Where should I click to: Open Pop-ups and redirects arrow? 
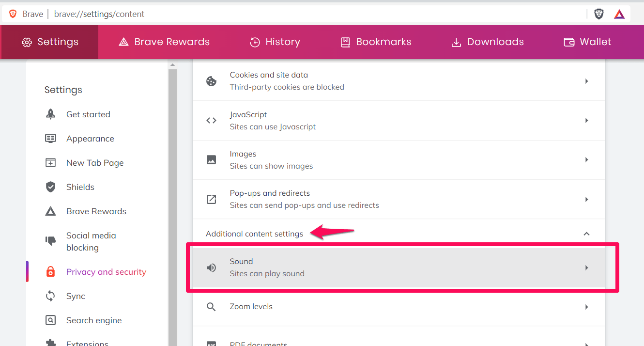(586, 199)
